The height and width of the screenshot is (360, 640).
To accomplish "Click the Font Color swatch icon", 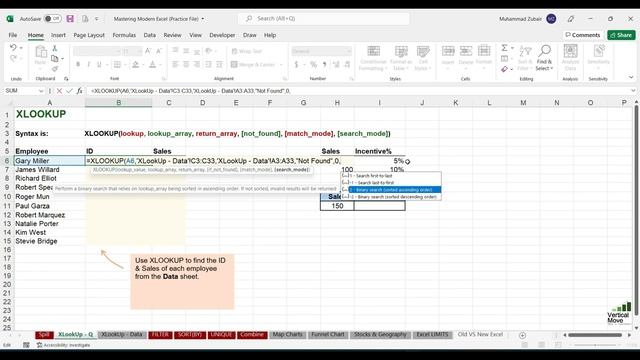I will click(152, 64).
